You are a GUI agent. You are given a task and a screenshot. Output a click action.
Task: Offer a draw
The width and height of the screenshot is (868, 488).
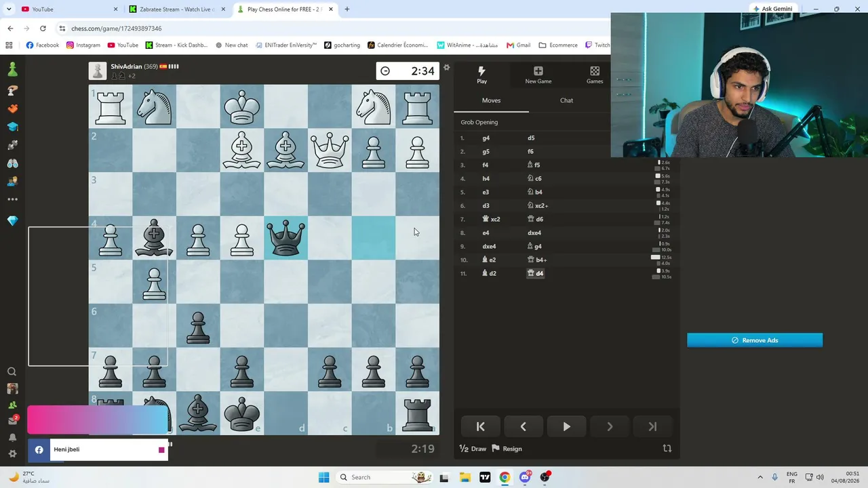473,449
